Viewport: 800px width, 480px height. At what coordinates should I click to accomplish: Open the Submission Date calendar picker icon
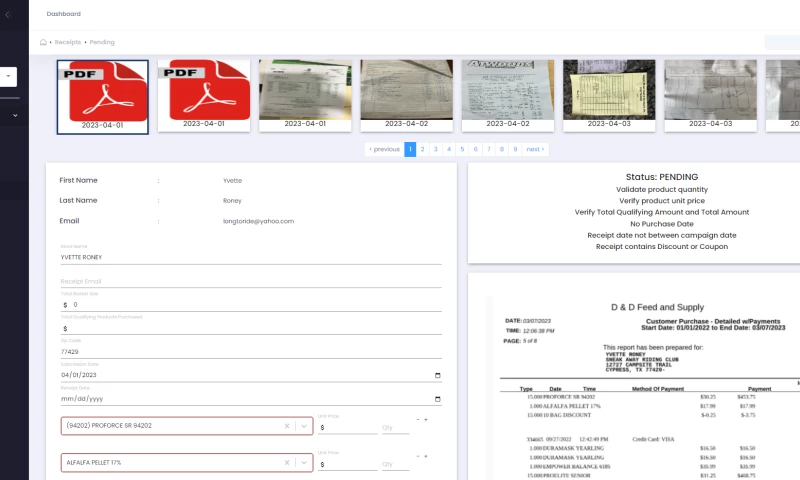tap(437, 375)
